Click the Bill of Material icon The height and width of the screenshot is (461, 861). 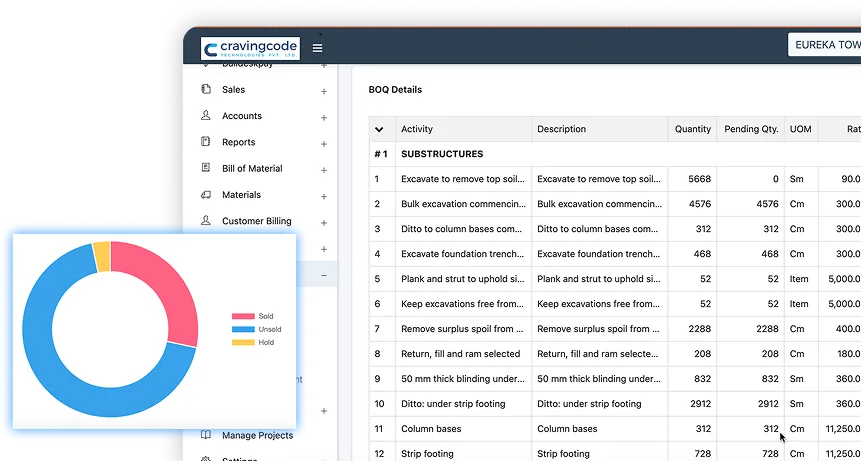[x=206, y=168]
